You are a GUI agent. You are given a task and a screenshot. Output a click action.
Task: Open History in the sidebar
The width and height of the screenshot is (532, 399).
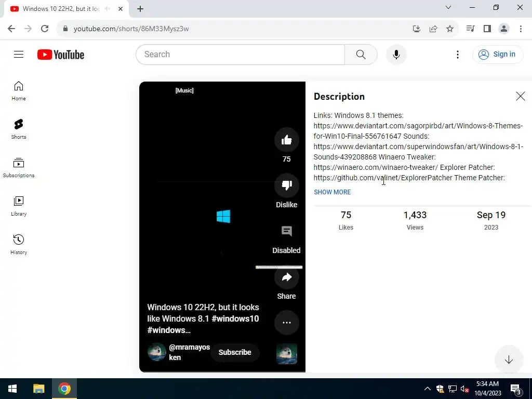point(19,244)
